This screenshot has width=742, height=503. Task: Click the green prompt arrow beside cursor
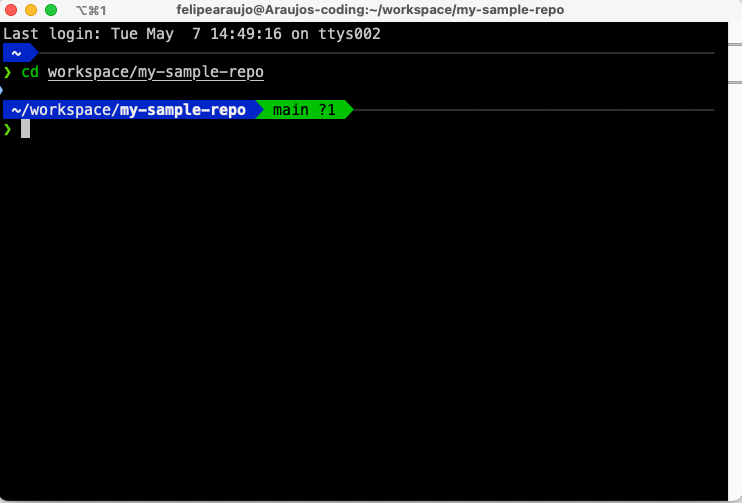tap(8, 129)
